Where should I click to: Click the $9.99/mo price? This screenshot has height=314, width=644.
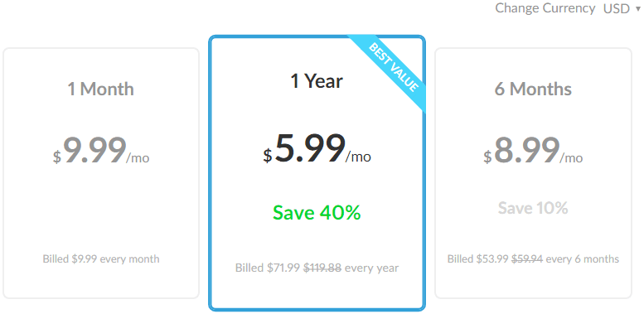(x=101, y=151)
